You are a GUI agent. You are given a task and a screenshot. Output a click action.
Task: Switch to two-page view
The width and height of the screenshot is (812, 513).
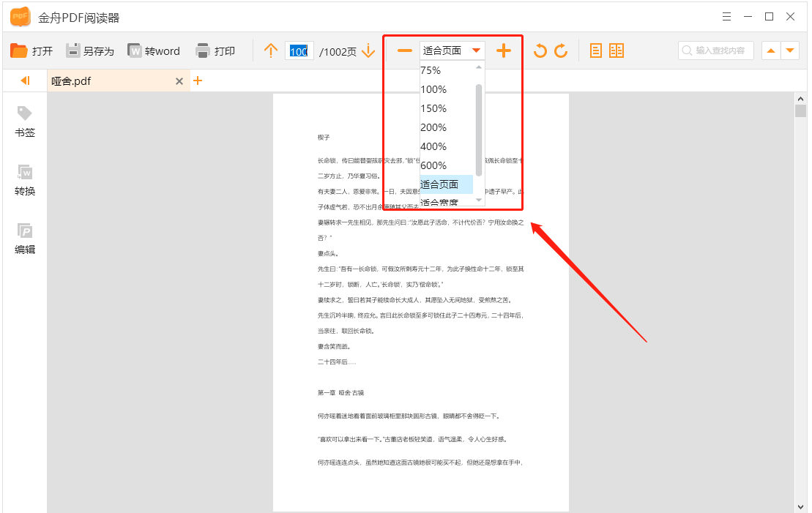(617, 50)
